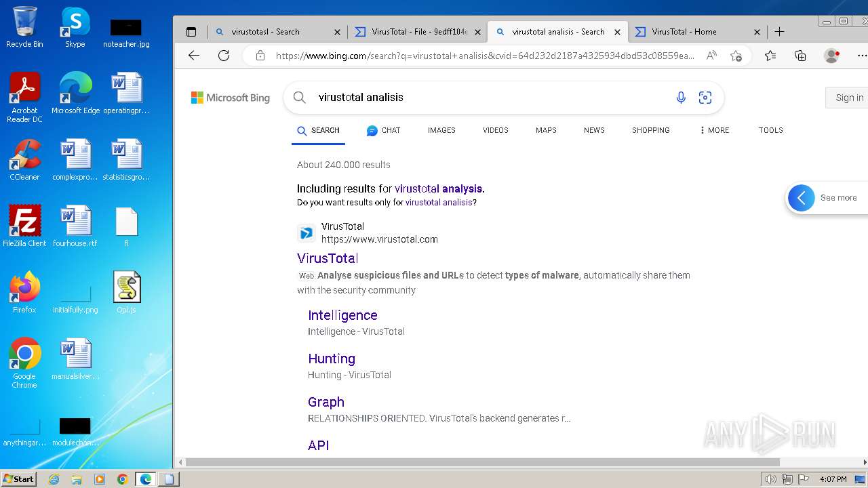Open Collections in Edge toolbar
This screenshot has height=488, width=868.
pyautogui.click(x=800, y=56)
